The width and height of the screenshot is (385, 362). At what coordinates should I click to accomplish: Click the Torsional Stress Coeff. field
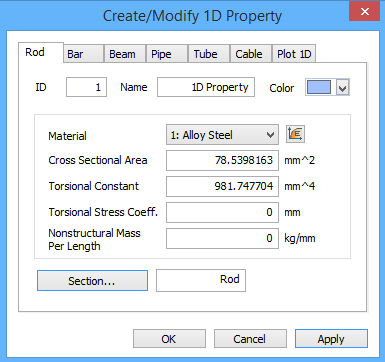pyautogui.click(x=222, y=212)
